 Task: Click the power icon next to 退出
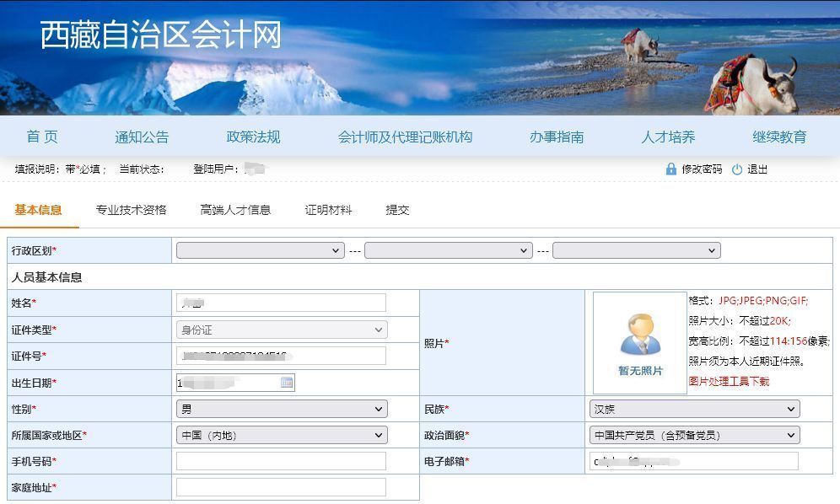(x=737, y=169)
